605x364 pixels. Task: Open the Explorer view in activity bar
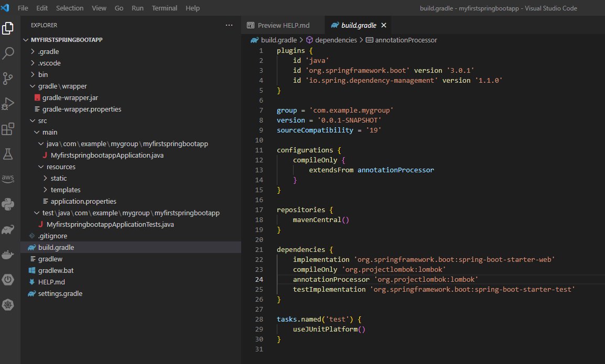[x=8, y=28]
